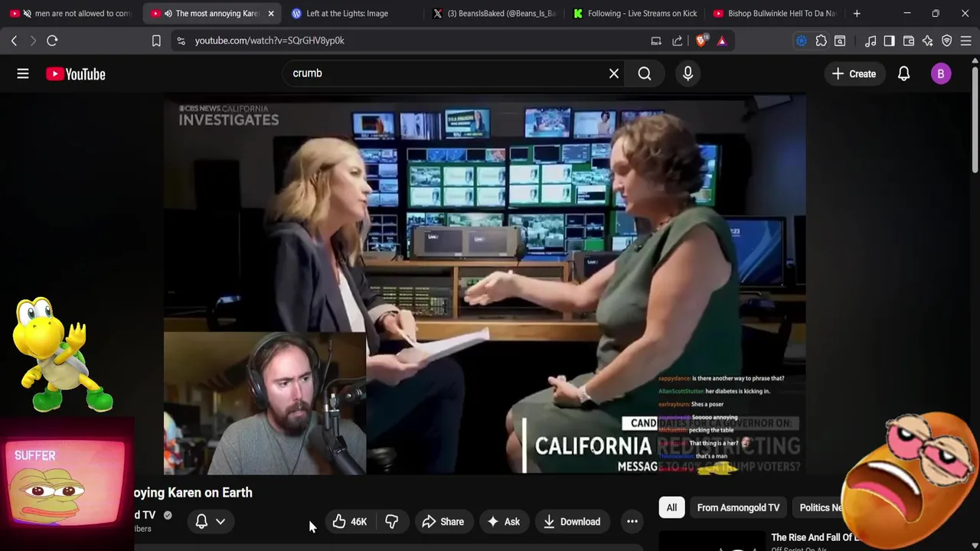The width and height of the screenshot is (980, 551).
Task: Dislike the video
Action: (391, 522)
